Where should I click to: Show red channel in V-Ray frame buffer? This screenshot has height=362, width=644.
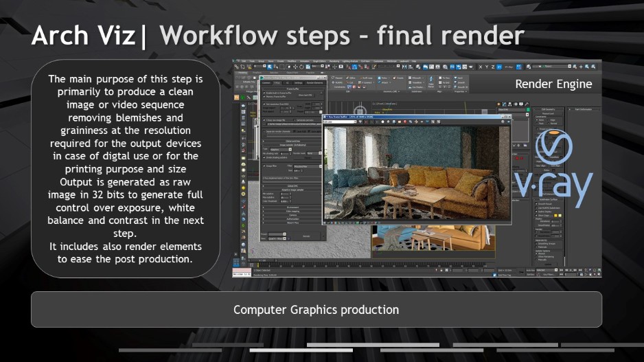tap(367, 122)
